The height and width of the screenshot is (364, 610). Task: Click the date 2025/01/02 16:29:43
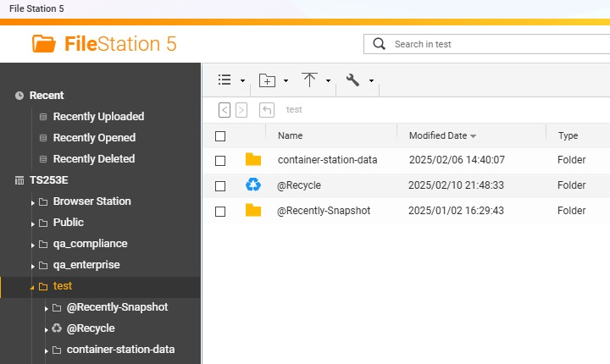tap(456, 211)
